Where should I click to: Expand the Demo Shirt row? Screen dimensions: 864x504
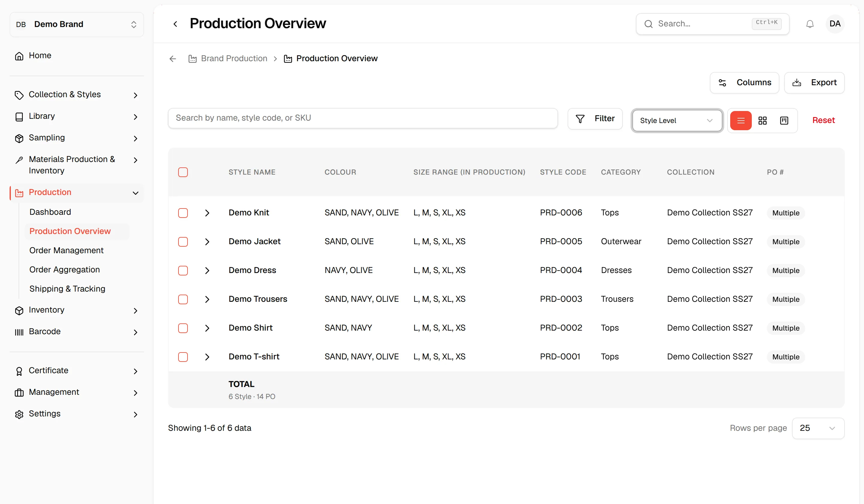[x=207, y=328]
